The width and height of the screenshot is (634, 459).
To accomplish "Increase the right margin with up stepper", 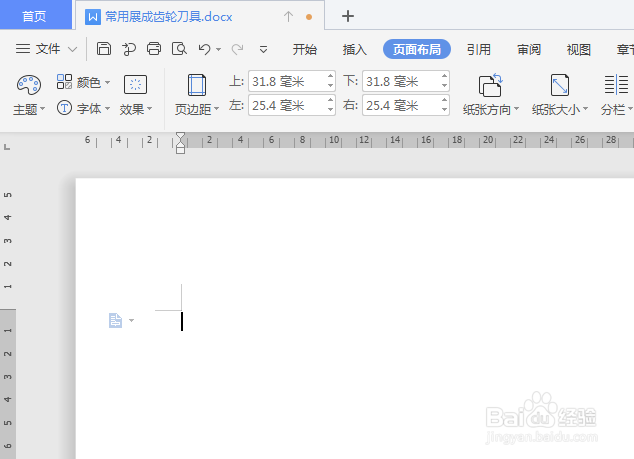I will 444,99.
